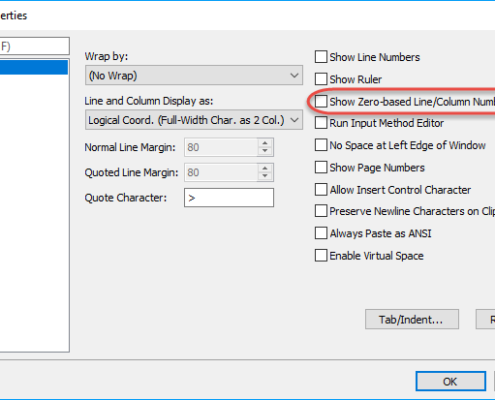
Task: Increase Normal Line Margin with up arrow
Action: 265,143
